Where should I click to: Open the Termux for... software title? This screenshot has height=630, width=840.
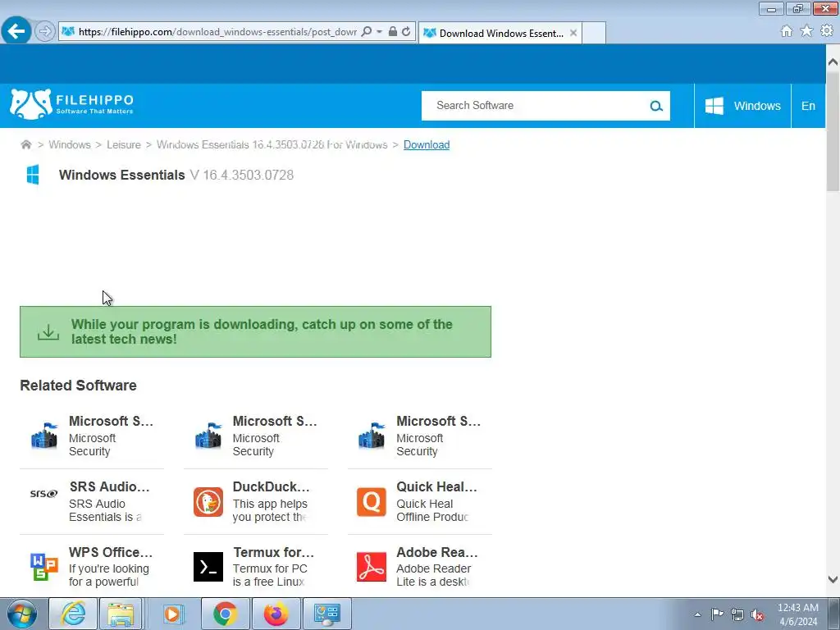(x=274, y=552)
